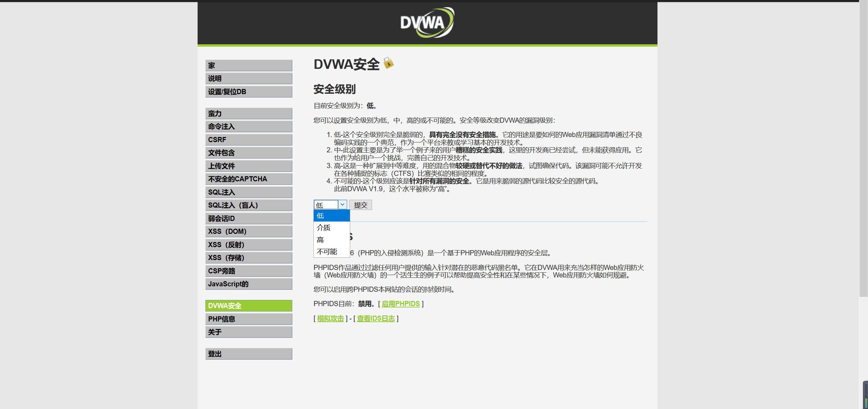Viewport: 868px width, 409px height.
Task: Open the 查看IDS日志 link
Action: click(x=376, y=318)
